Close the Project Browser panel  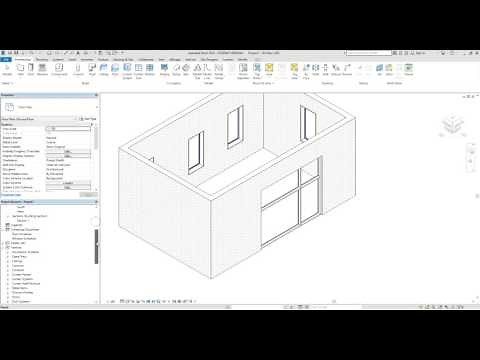(x=96, y=202)
